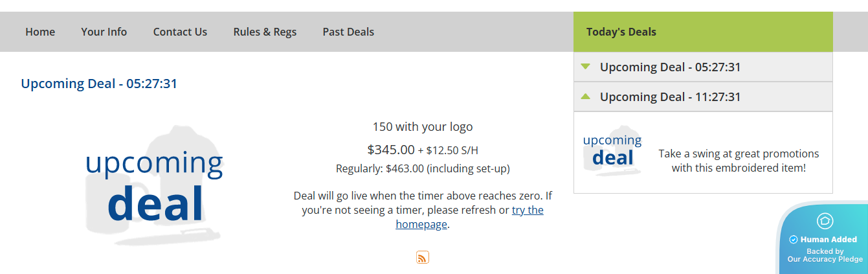Click the green up arrow beside the 11:27:31 deal

(x=586, y=97)
